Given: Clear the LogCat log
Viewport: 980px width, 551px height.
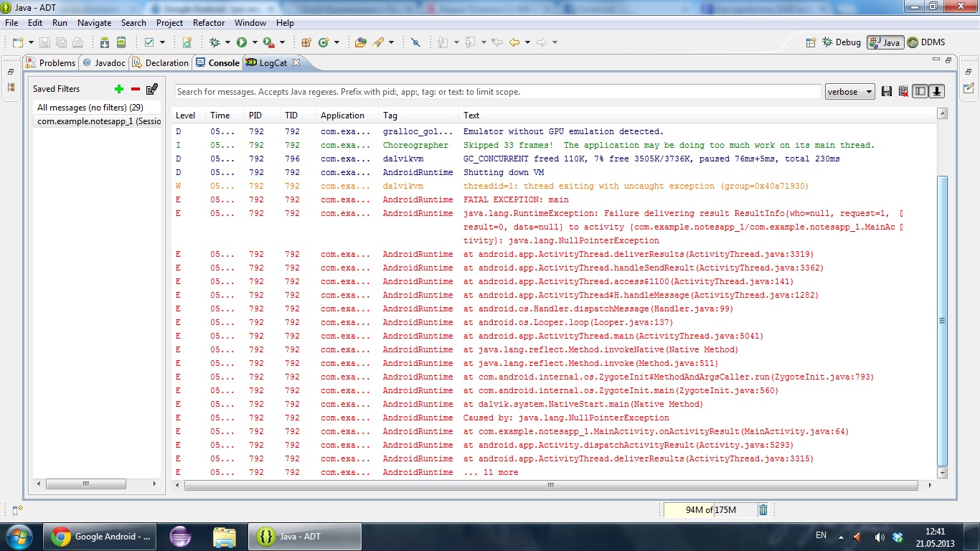Looking at the screenshot, I should point(903,91).
